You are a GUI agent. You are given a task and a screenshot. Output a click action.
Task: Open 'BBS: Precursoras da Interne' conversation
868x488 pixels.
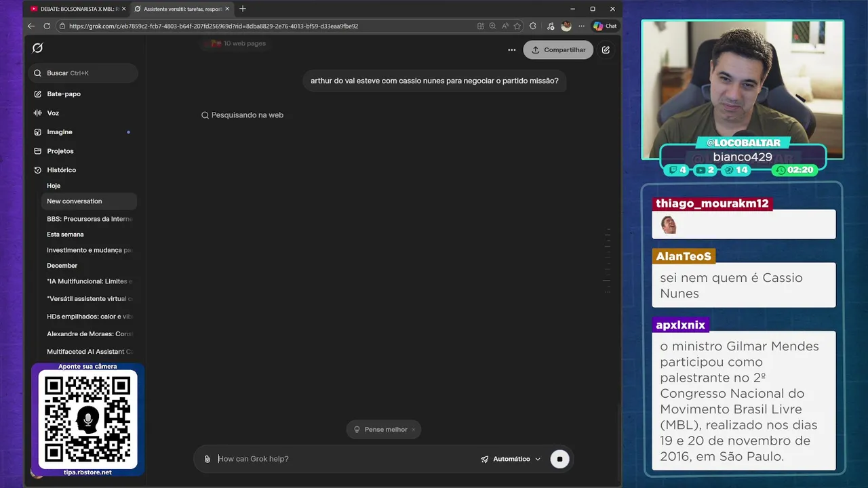(89, 219)
